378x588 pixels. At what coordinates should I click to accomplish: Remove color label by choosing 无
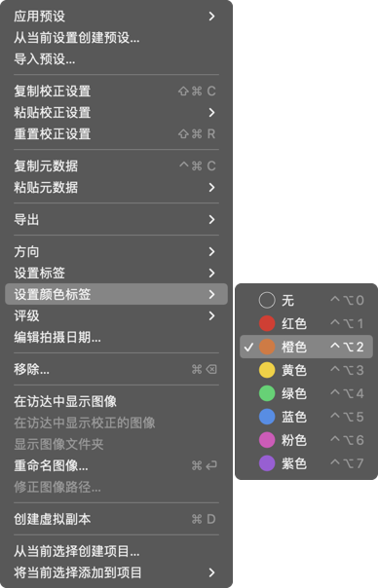tap(306, 300)
